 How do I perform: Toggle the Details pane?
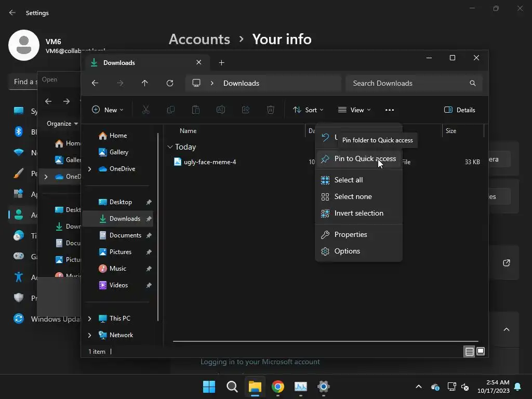click(x=460, y=110)
